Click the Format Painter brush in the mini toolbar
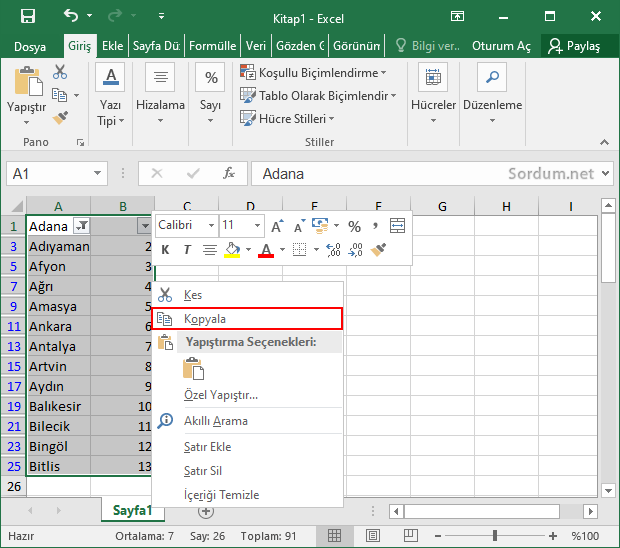The image size is (620, 548). click(379, 250)
